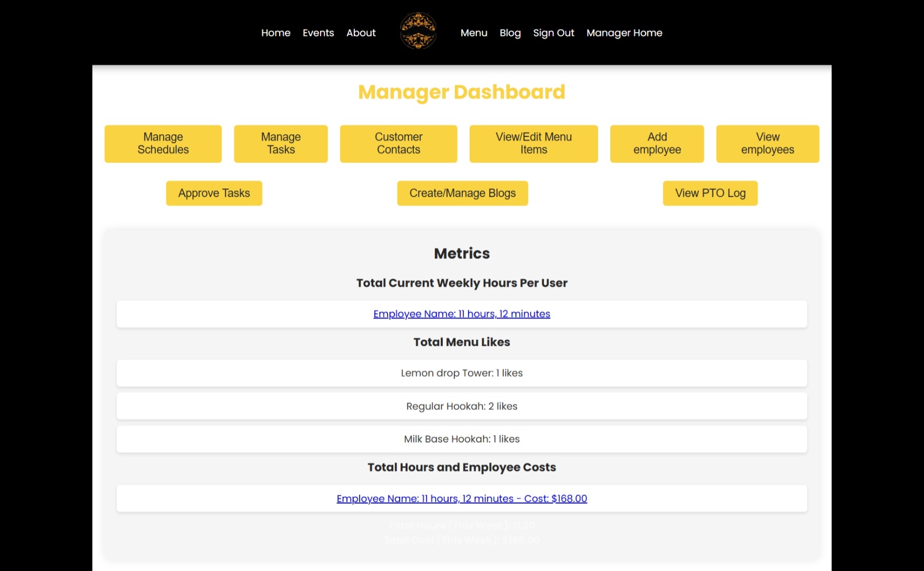Image resolution: width=924 pixels, height=571 pixels.
Task: Select View/Edit Menu Items button
Action: (x=533, y=143)
